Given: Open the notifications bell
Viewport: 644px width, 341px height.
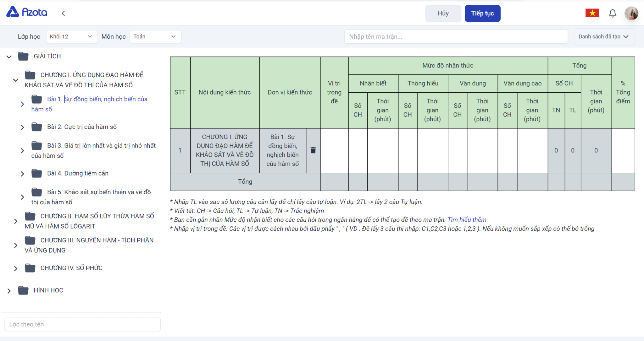Looking at the screenshot, I should [x=612, y=13].
